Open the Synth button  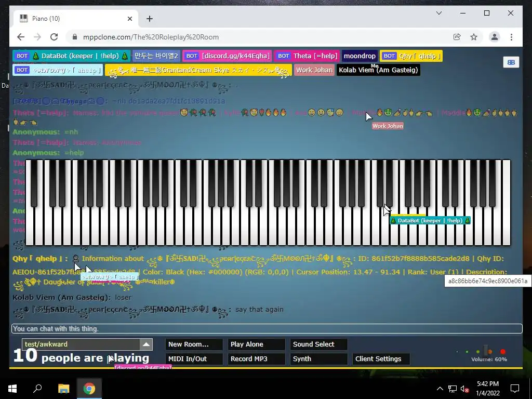tap(318, 358)
